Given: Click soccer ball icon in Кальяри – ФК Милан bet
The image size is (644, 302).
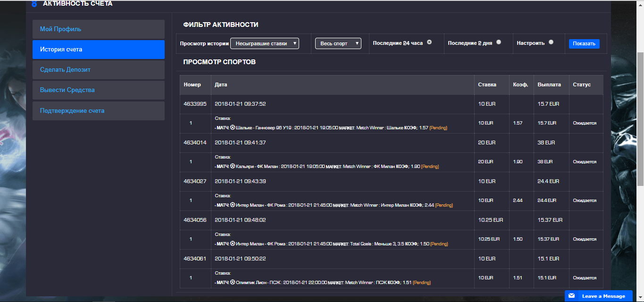Looking at the screenshot, I should point(233,166).
